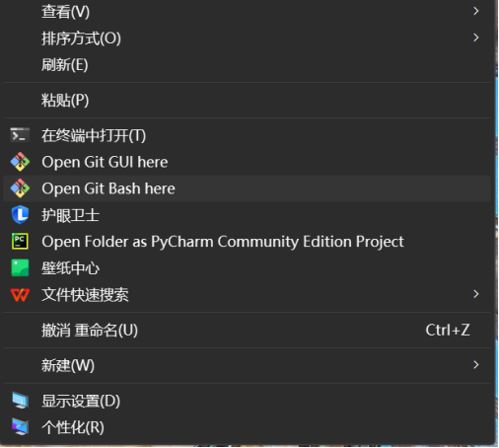
Task: Expand the 排序方式(O) submenu arrow
Action: [x=476, y=37]
